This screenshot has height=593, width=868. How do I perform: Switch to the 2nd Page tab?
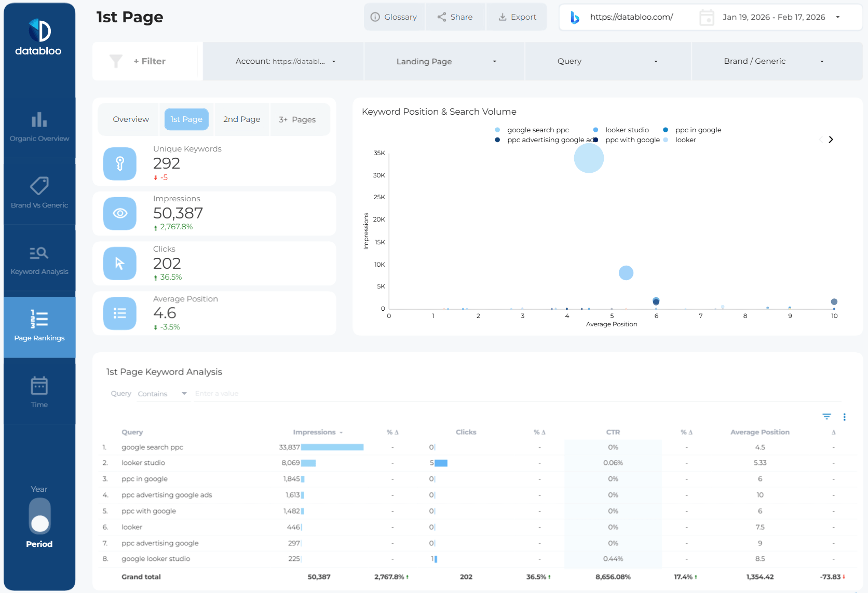pyautogui.click(x=241, y=119)
